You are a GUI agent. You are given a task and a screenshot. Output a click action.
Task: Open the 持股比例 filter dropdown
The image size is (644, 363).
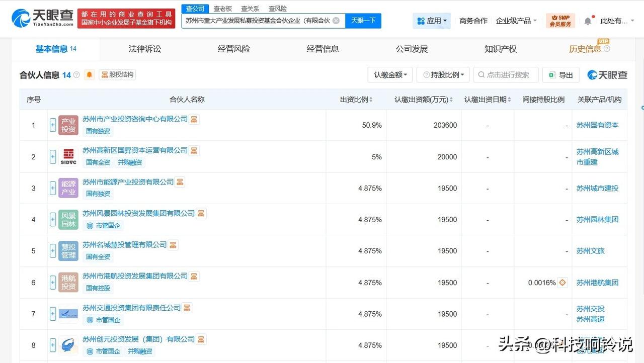point(443,75)
